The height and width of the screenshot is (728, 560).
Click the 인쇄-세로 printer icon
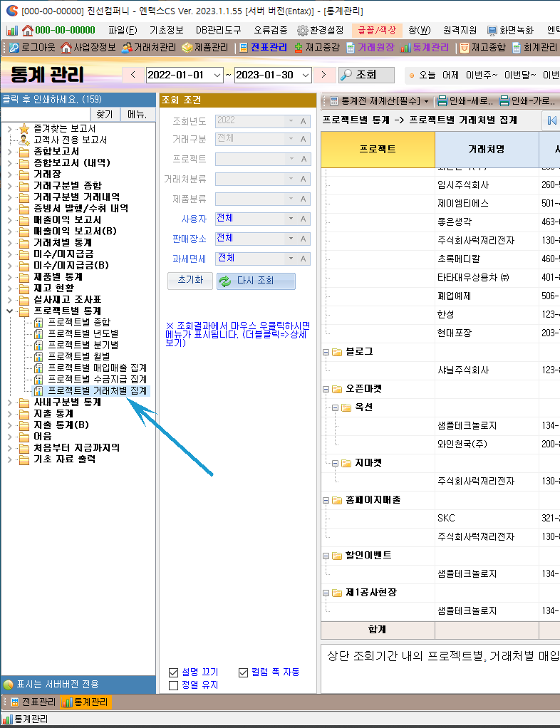pyautogui.click(x=442, y=100)
